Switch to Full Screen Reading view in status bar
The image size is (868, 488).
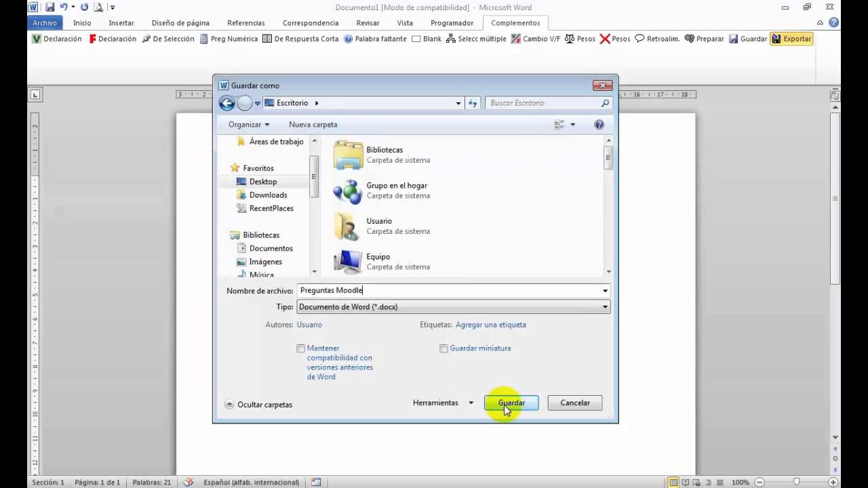pos(686,483)
